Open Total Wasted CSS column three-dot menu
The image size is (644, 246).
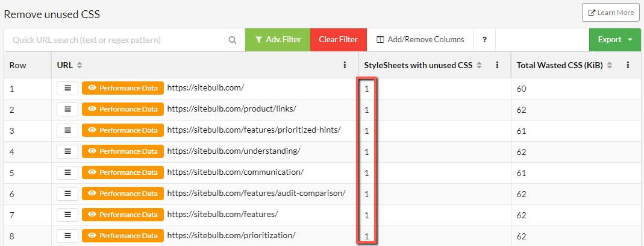(628, 65)
